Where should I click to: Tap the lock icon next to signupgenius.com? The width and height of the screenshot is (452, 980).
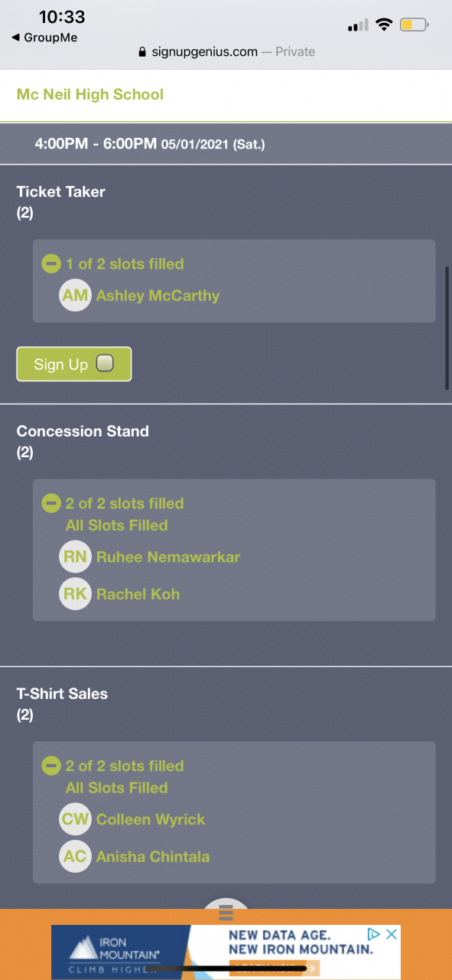141,52
